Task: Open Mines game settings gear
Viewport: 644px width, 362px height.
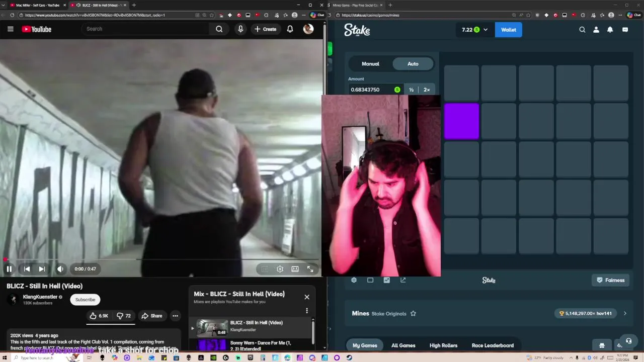Action: [x=354, y=280]
